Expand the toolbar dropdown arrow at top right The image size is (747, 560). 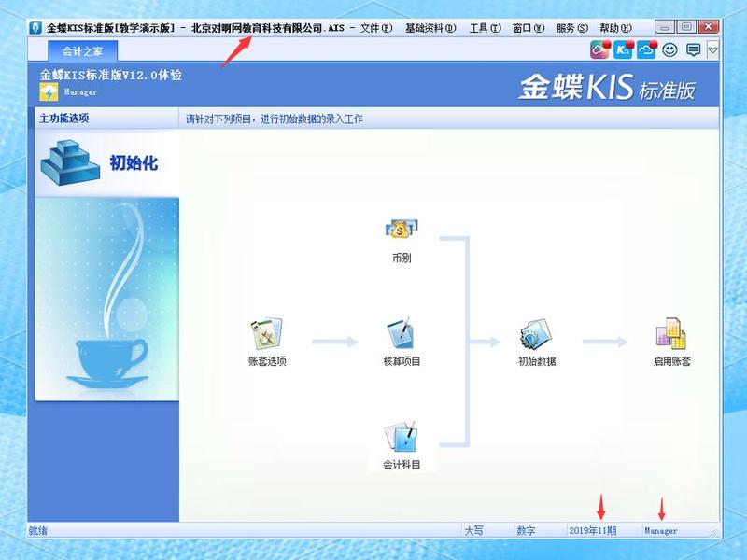tap(712, 50)
